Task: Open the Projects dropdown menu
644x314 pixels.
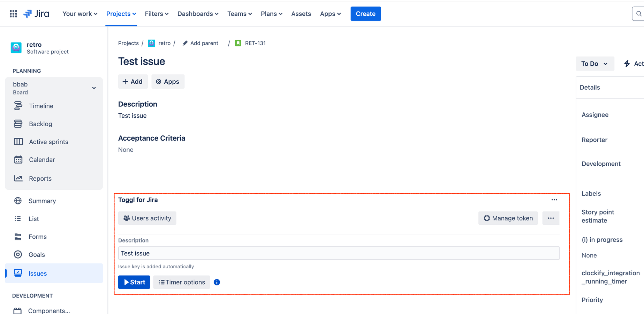Action: click(x=121, y=14)
